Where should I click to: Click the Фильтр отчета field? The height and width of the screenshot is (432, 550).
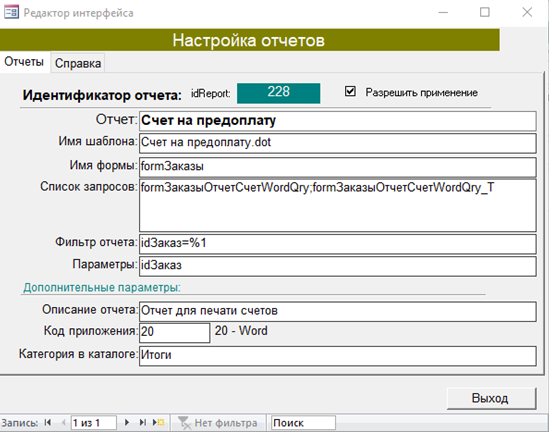338,244
